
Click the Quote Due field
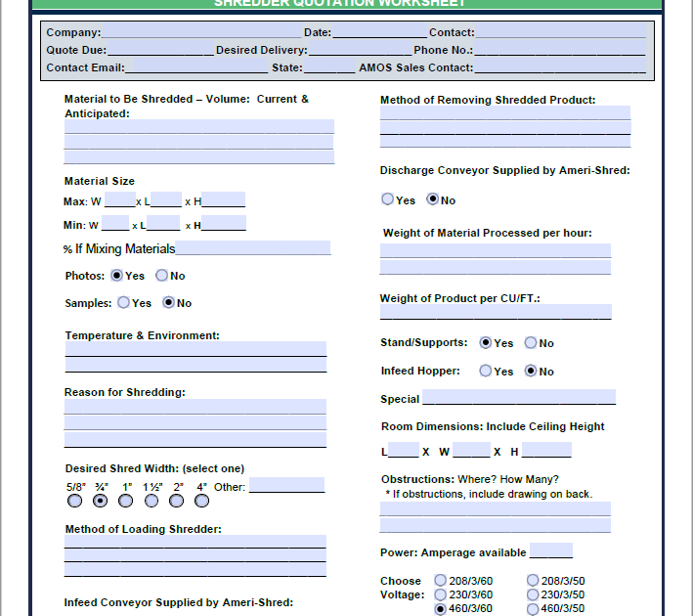pos(161,48)
